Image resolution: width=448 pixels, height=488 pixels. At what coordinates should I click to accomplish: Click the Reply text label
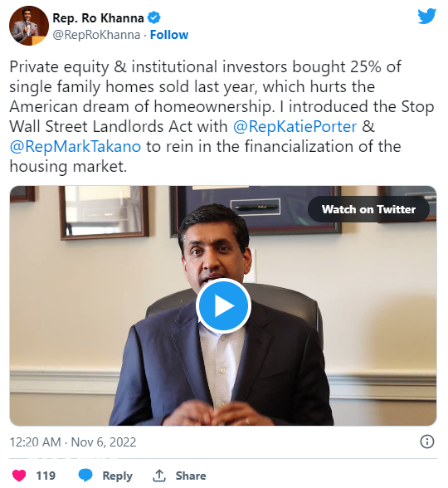pos(117,476)
